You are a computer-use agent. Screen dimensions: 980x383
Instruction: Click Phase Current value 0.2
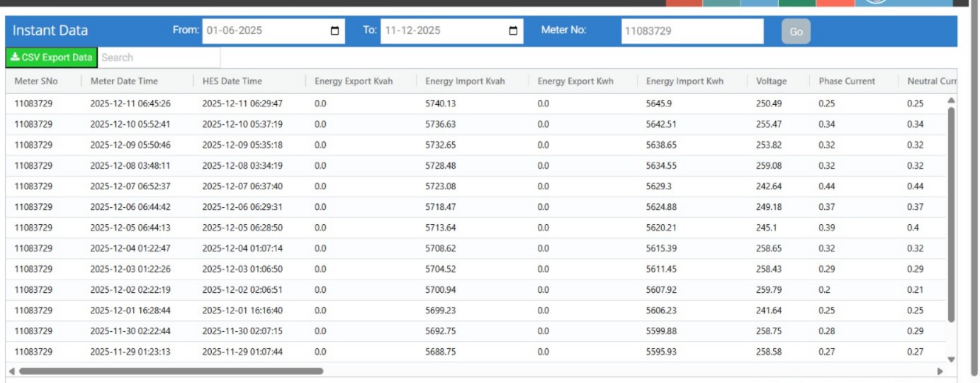(825, 289)
